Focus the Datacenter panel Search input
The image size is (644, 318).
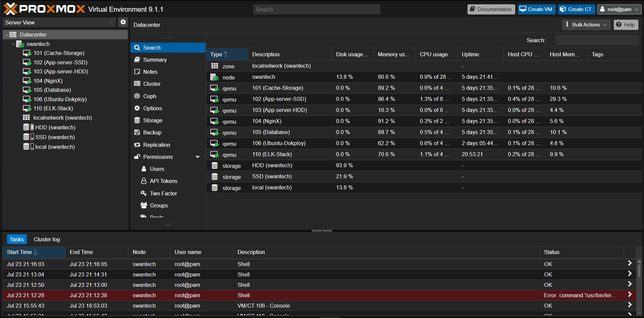597,40
